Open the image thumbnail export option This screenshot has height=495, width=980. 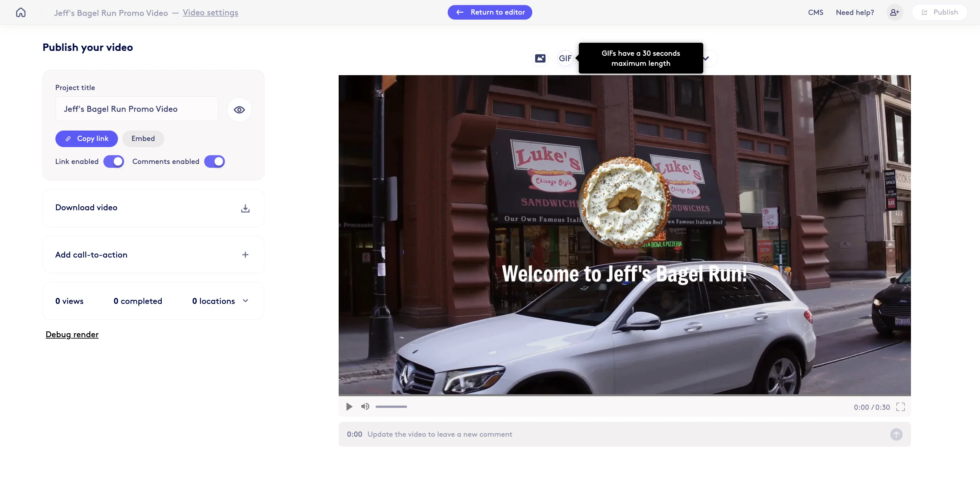click(x=540, y=58)
